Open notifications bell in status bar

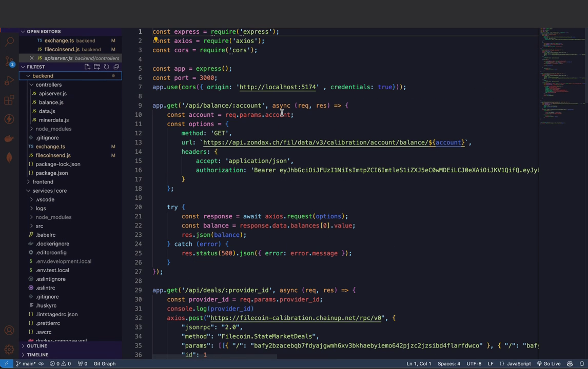[582, 364]
